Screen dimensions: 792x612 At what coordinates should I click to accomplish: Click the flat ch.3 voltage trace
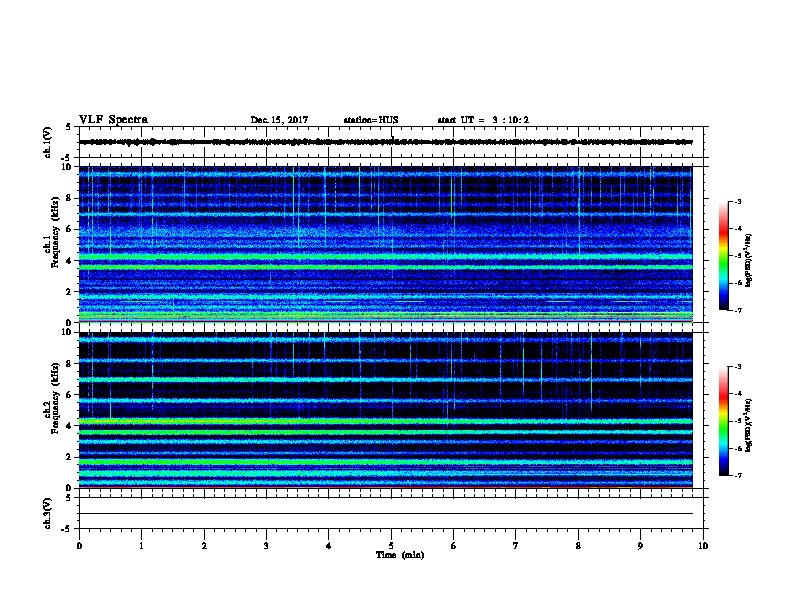(x=385, y=514)
